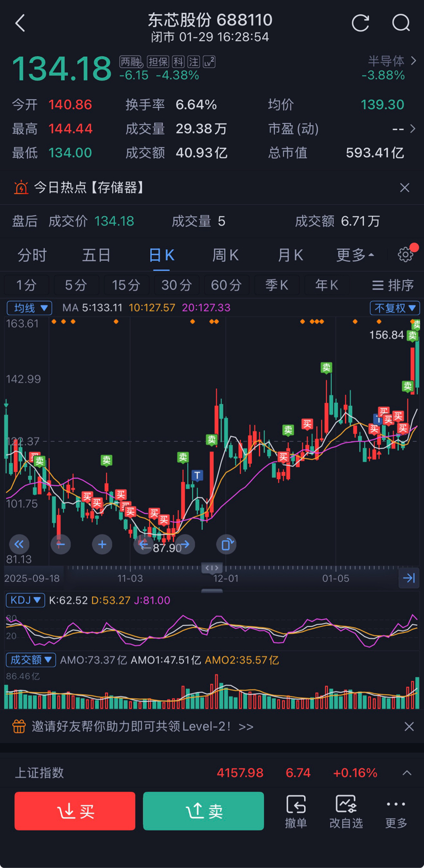Zoom out chart with minus button

[61, 544]
